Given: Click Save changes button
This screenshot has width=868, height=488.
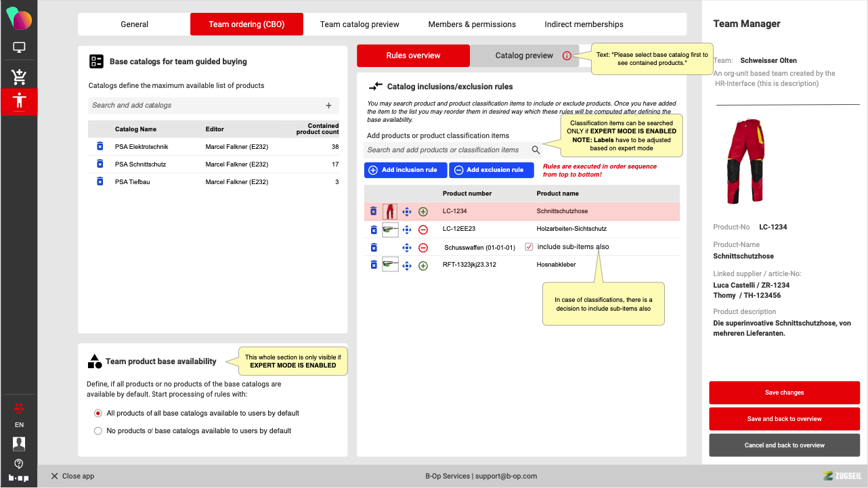Looking at the screenshot, I should click(784, 393).
